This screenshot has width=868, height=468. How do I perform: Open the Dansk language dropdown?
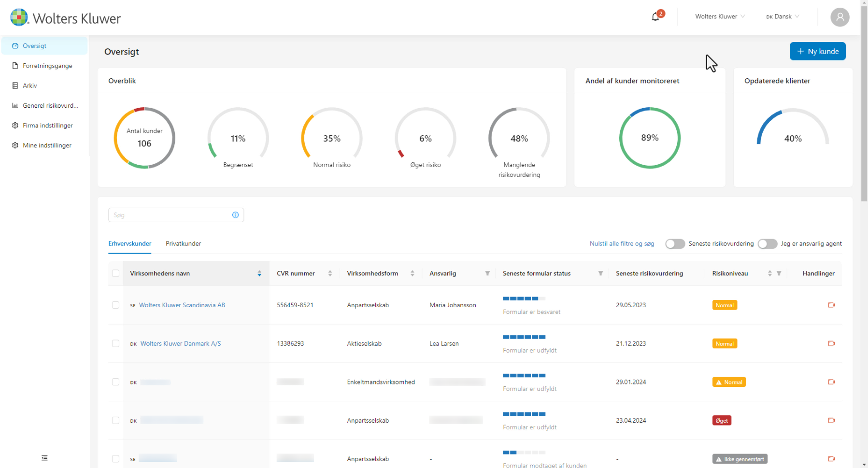pyautogui.click(x=783, y=16)
